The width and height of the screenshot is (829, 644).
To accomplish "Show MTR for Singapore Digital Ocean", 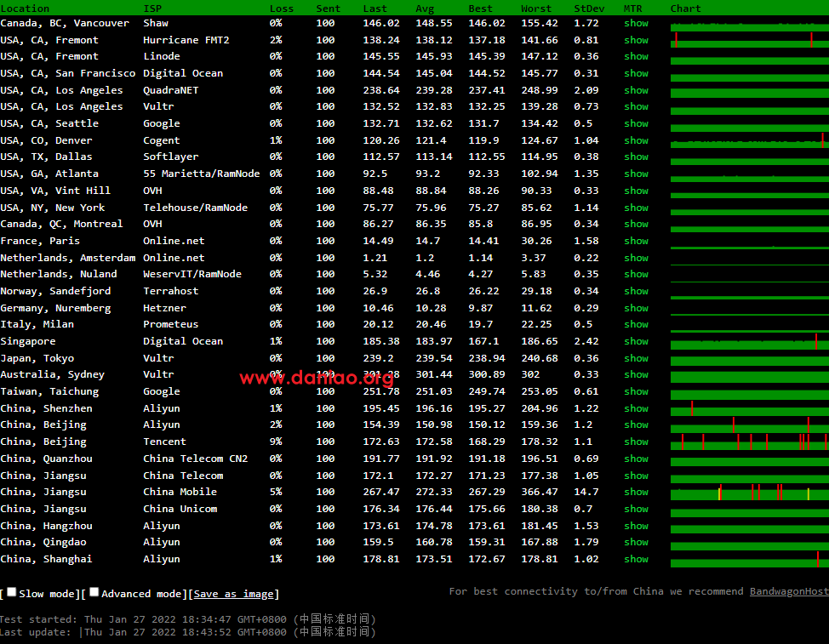I will pyautogui.click(x=636, y=341).
